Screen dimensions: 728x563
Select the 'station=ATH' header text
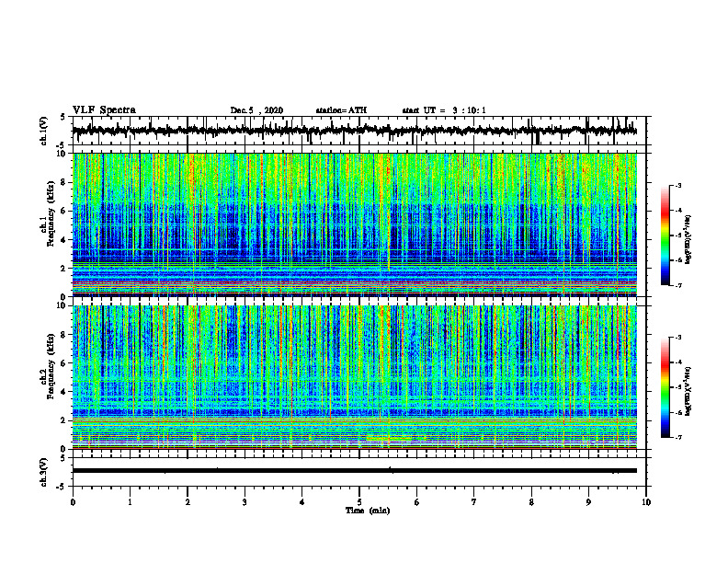click(x=341, y=110)
